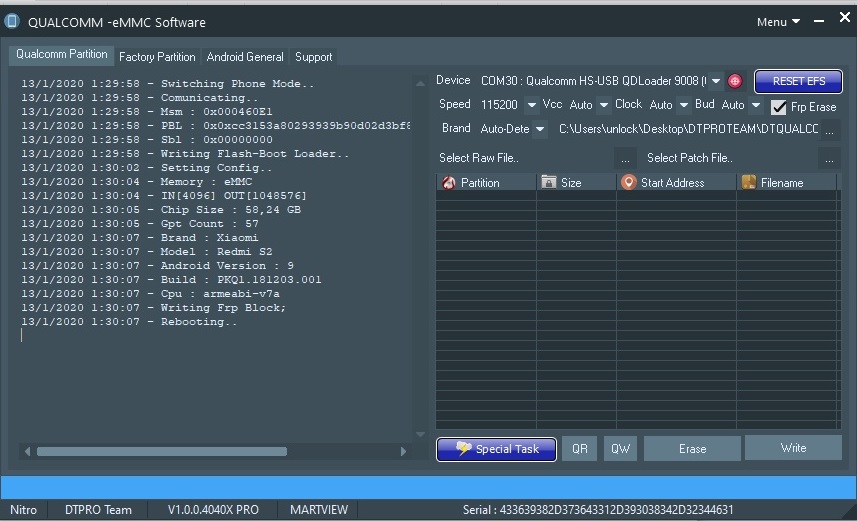Click the Filename column folder icon
Screen dimensions: 857x521
click(x=748, y=182)
